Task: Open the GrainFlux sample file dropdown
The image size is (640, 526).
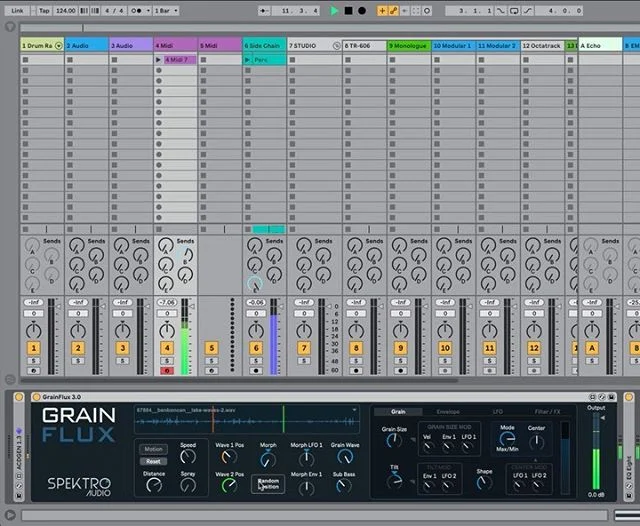Action: click(x=354, y=410)
